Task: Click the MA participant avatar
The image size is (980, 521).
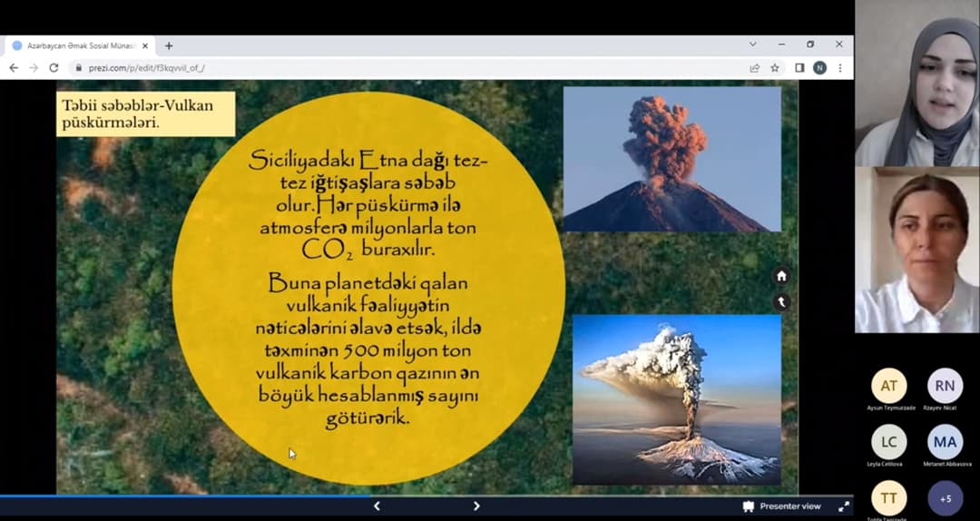Action: (x=945, y=441)
